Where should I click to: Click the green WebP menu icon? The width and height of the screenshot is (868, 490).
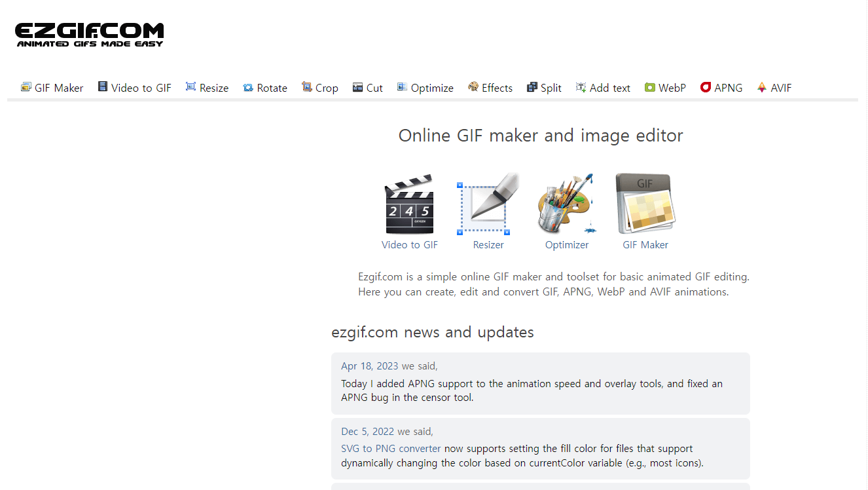650,87
